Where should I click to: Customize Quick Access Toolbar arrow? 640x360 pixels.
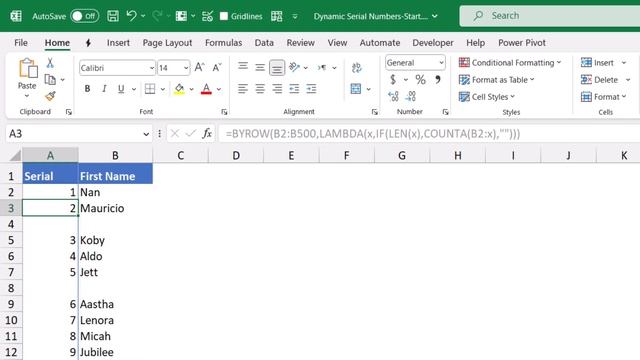tap(295, 16)
